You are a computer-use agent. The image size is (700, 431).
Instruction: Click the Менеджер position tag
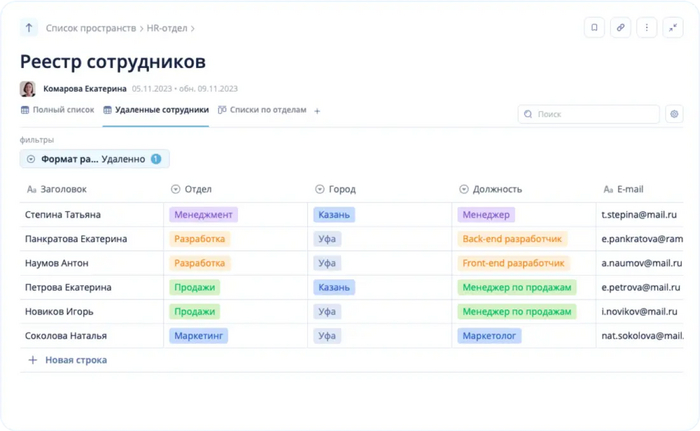486,215
